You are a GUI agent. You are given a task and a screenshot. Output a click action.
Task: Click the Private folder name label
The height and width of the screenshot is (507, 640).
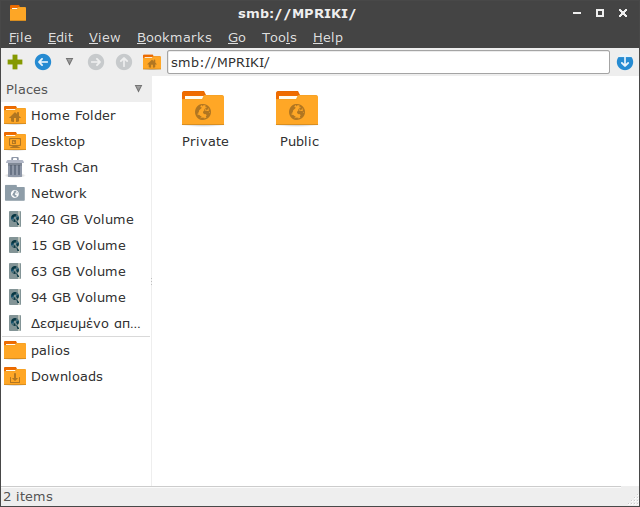(205, 142)
